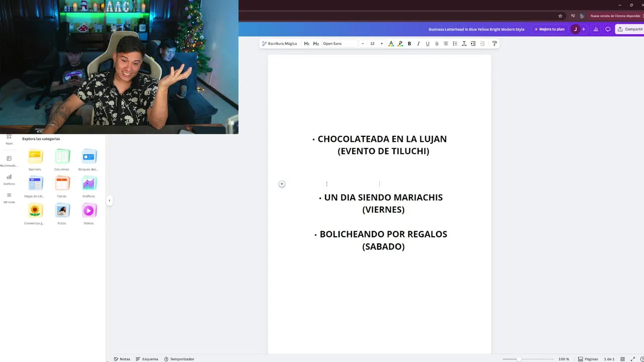
Task: Collapse the side panel with arrow
Action: coord(109,201)
